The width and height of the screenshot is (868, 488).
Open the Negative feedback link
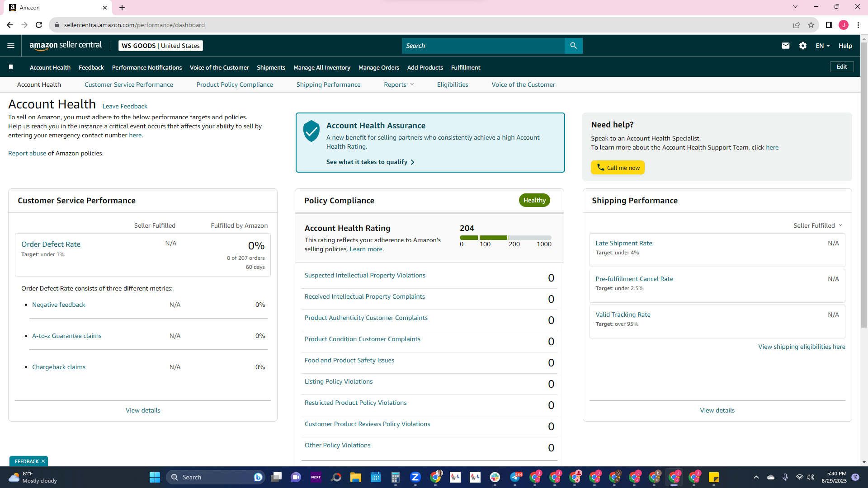(59, 305)
